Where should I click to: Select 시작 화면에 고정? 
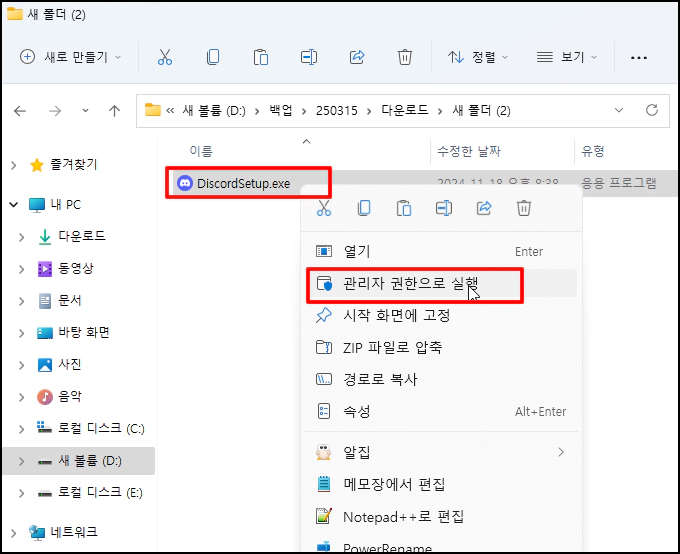[441, 315]
